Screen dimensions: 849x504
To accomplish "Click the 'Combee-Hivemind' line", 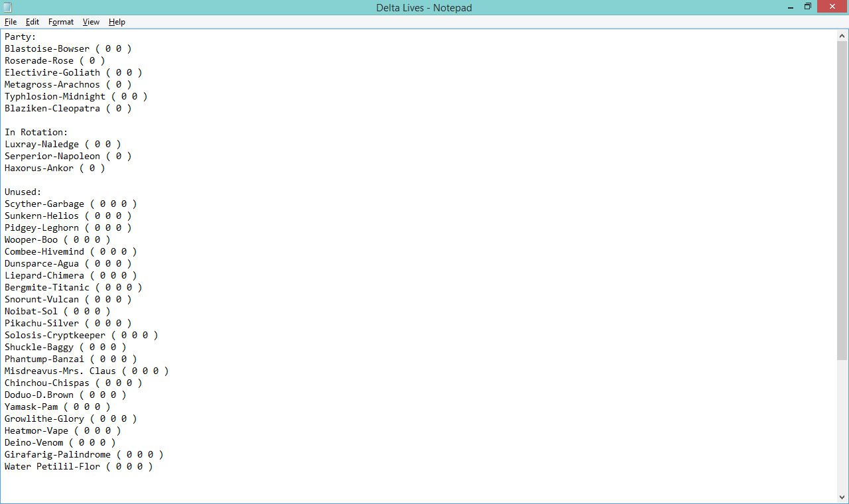I will tap(71, 252).
